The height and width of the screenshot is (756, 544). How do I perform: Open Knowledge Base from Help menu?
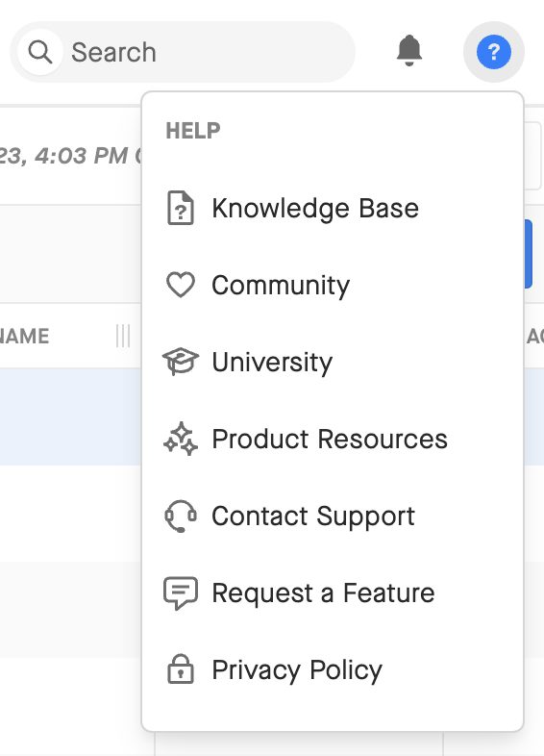333,209
